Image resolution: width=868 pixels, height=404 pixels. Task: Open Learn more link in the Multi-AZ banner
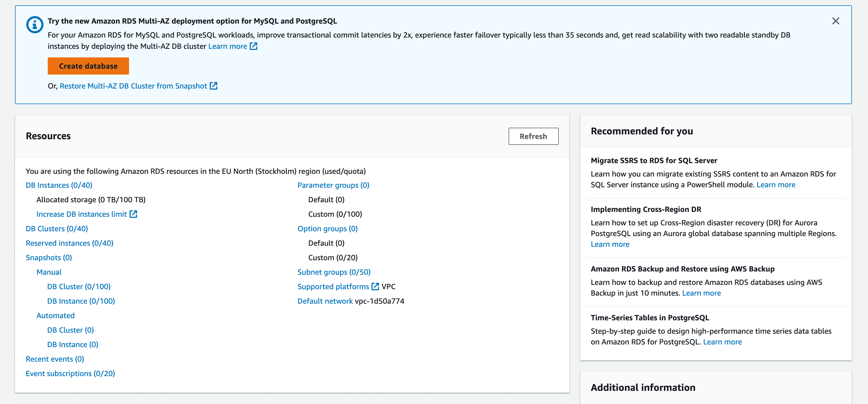point(228,46)
